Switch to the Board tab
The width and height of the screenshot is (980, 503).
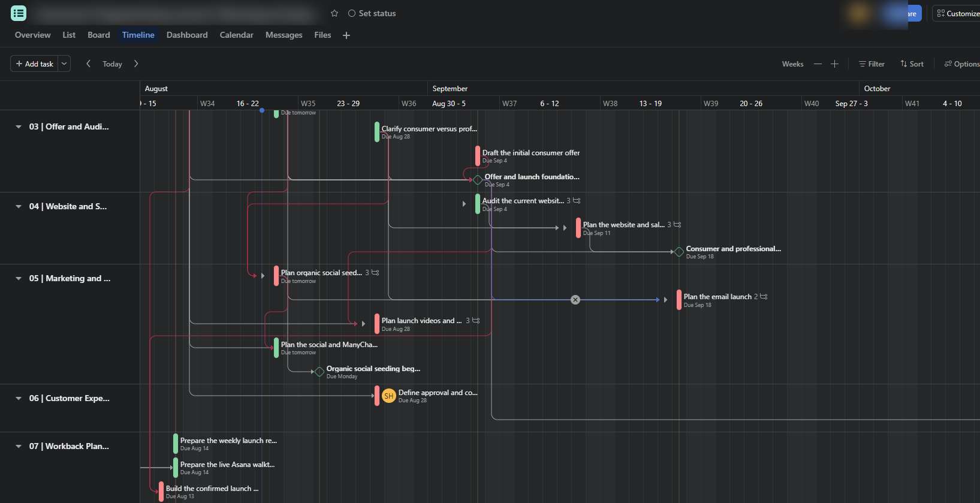tap(99, 35)
